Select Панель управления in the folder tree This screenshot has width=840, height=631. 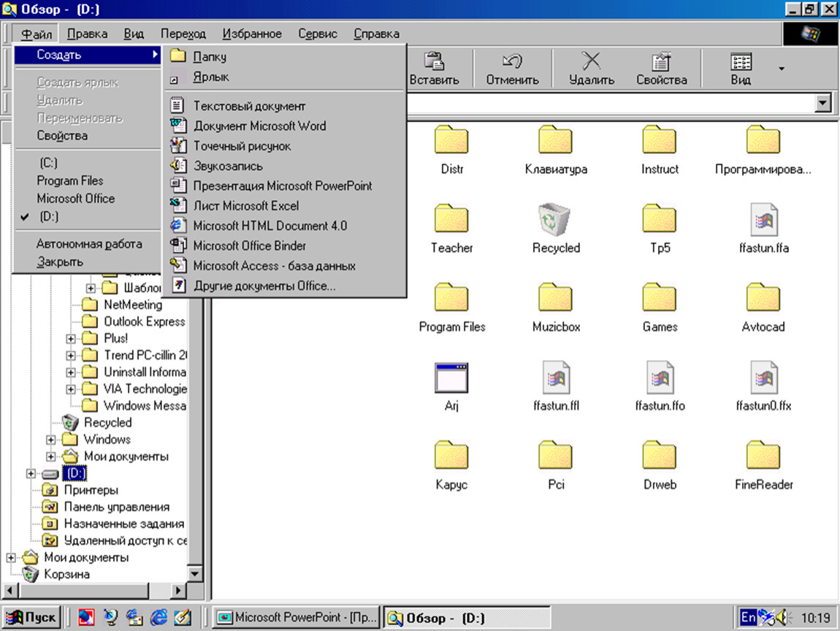pyautogui.click(x=117, y=507)
